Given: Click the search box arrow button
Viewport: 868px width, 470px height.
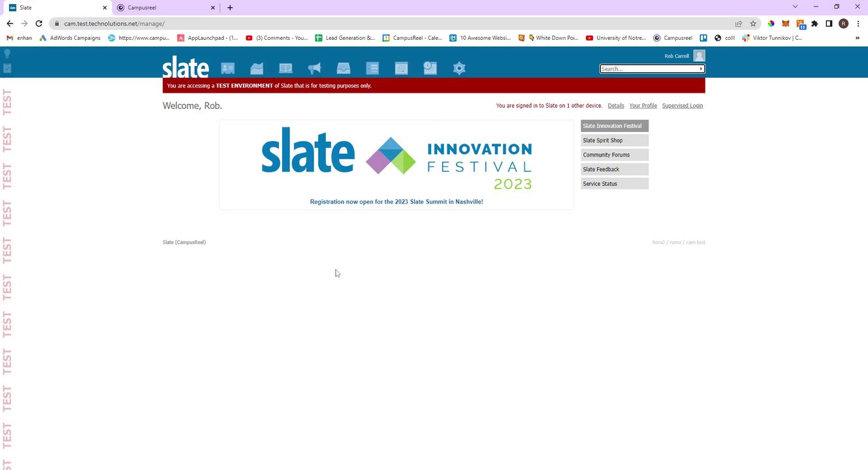Looking at the screenshot, I should [x=701, y=69].
